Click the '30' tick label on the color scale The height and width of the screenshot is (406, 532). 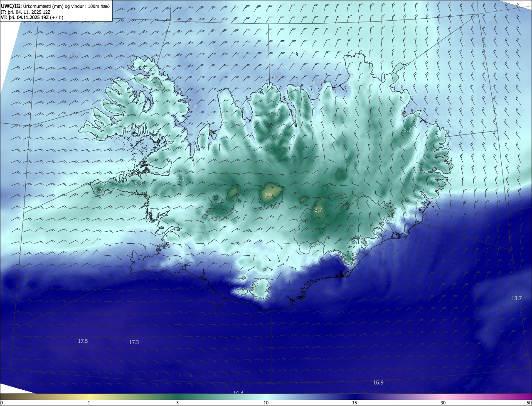443,403
